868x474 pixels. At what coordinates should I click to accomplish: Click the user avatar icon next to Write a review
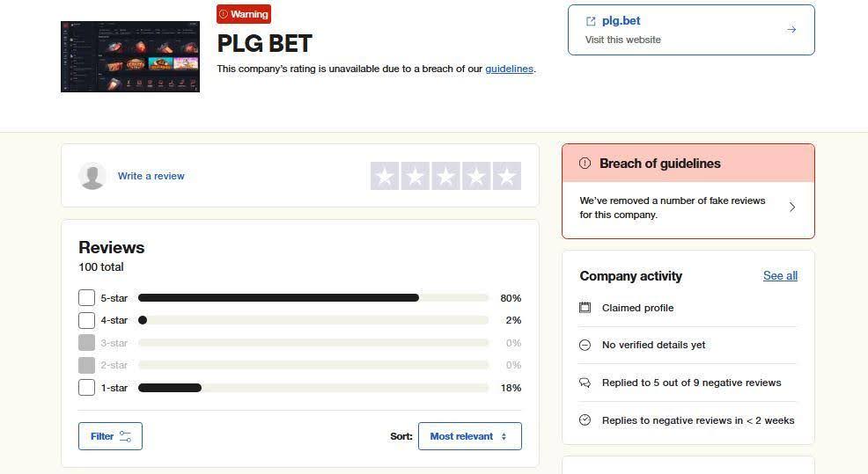pyautogui.click(x=92, y=176)
